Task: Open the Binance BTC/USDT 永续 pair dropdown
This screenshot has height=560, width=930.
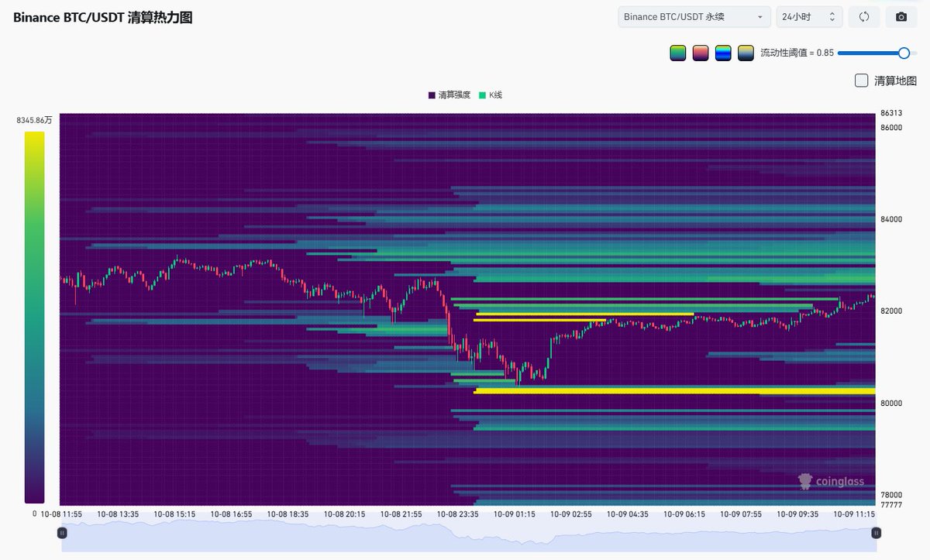Action: point(694,17)
